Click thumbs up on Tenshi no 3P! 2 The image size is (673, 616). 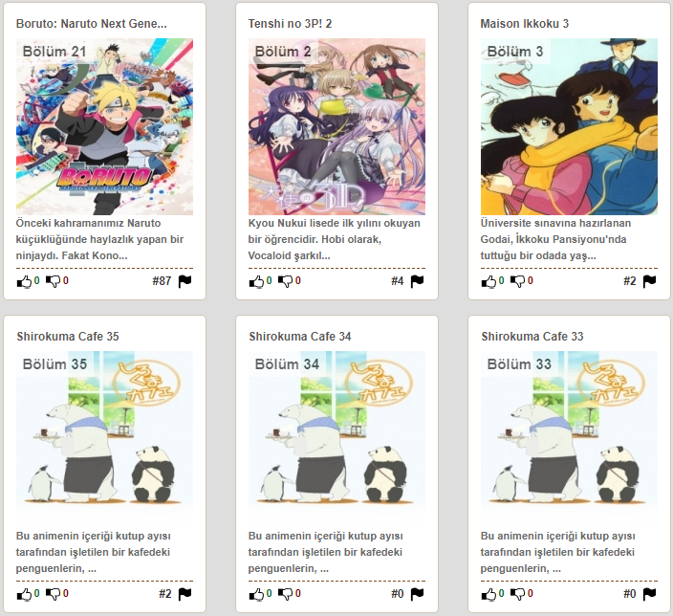click(256, 281)
